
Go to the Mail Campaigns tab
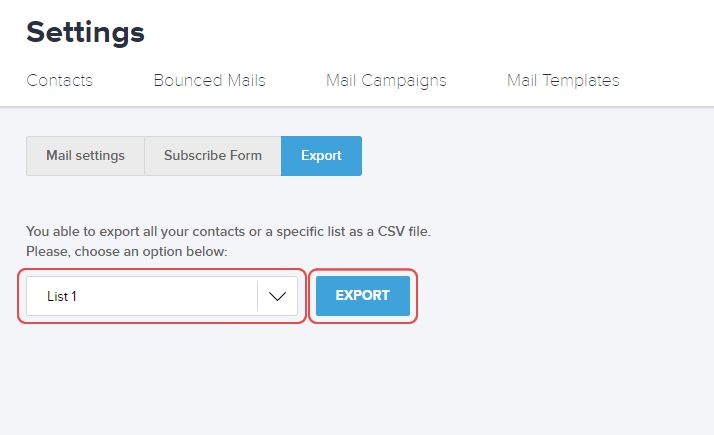[386, 80]
